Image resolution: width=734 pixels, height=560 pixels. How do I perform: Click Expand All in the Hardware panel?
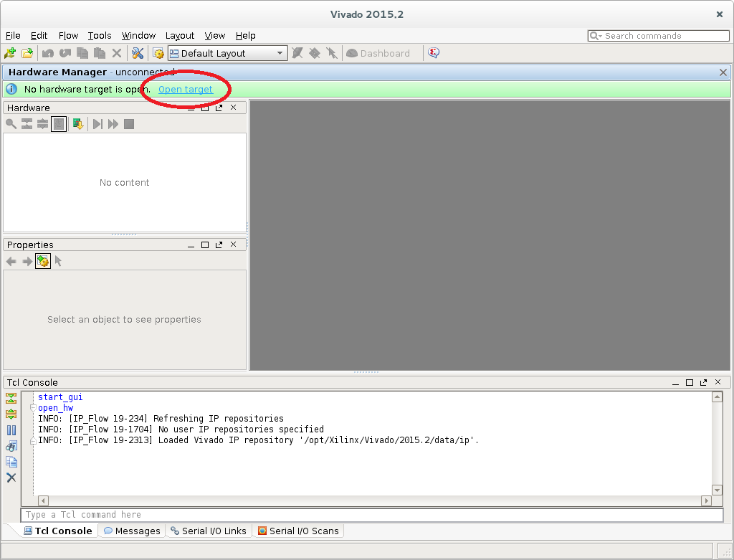(x=42, y=124)
